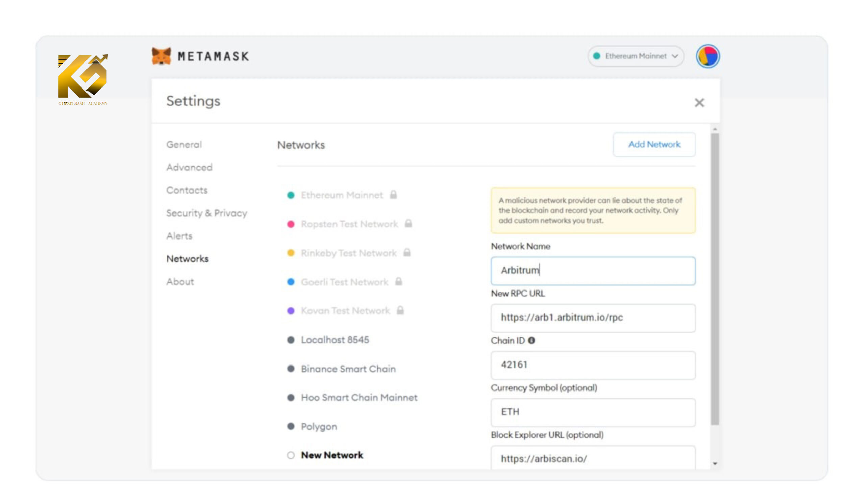Open Security & Privacy settings
865x504 pixels.
[x=207, y=213]
